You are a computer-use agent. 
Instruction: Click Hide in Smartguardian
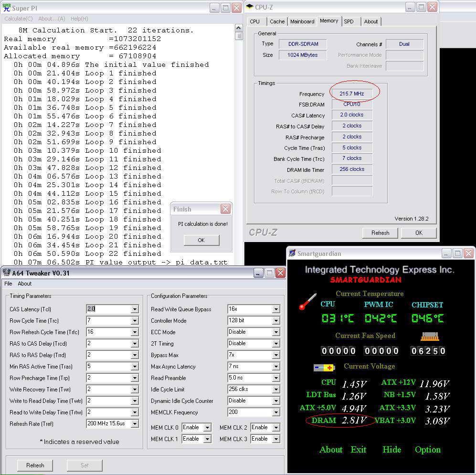tap(392, 450)
